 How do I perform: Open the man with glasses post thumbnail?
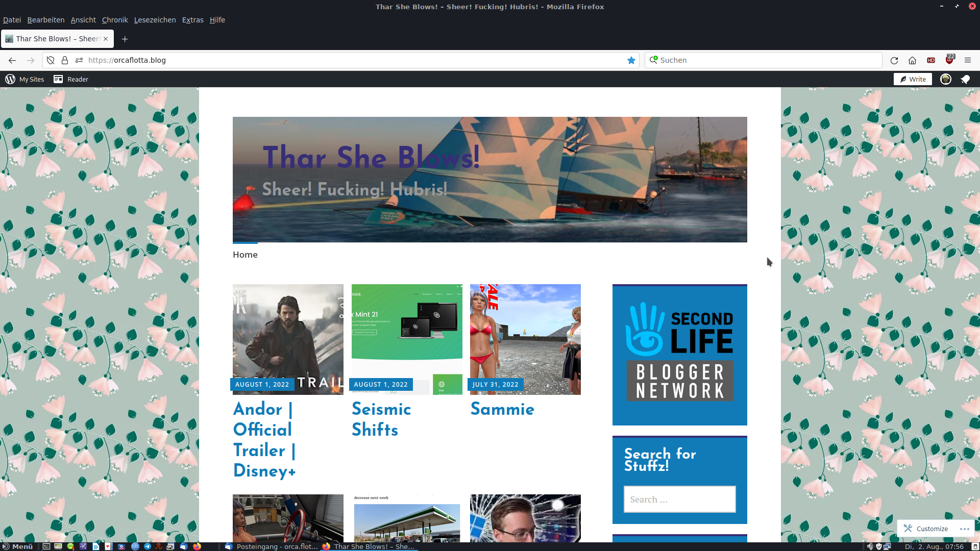[x=525, y=518]
